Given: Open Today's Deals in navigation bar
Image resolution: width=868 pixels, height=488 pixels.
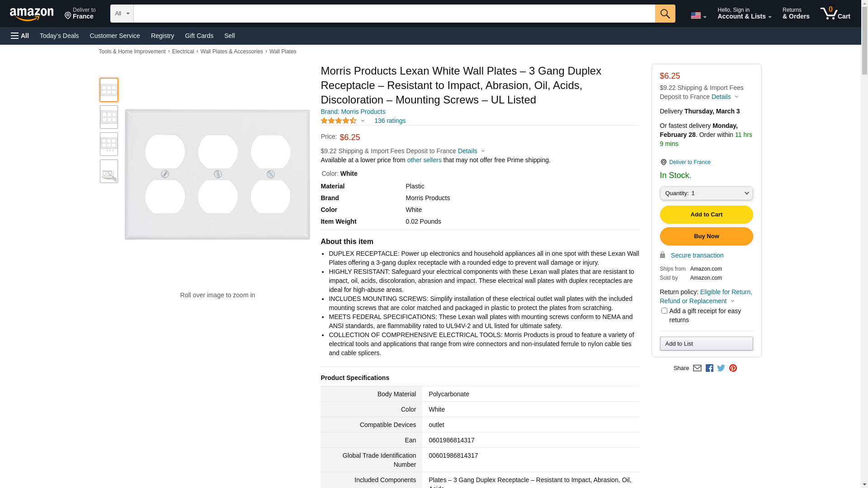Looking at the screenshot, I should point(59,36).
